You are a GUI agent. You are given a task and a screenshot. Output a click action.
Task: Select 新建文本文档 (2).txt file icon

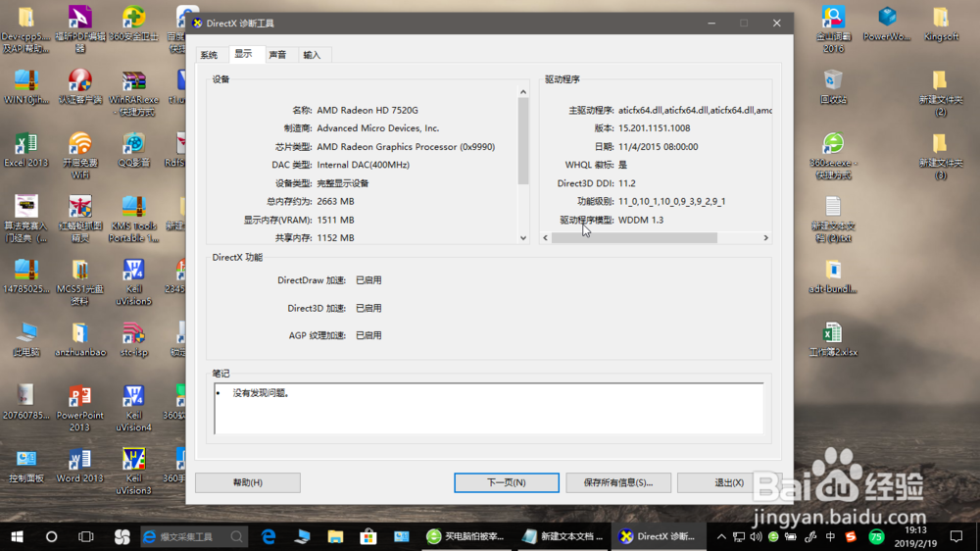(833, 219)
